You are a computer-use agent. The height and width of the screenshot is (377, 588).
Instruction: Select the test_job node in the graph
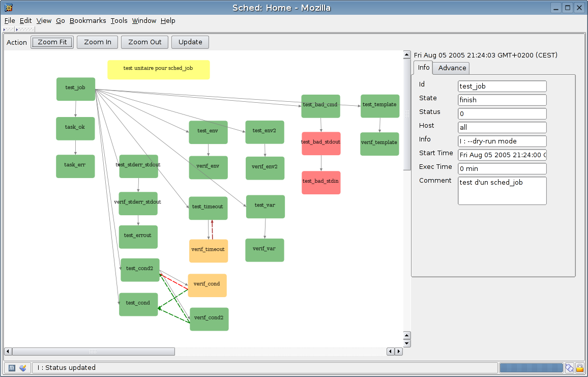click(x=76, y=89)
